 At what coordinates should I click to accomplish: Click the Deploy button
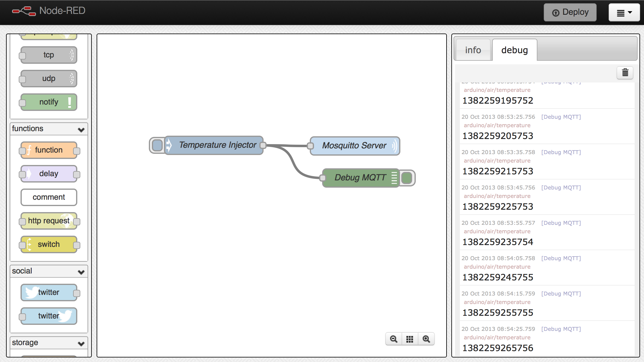tap(570, 12)
